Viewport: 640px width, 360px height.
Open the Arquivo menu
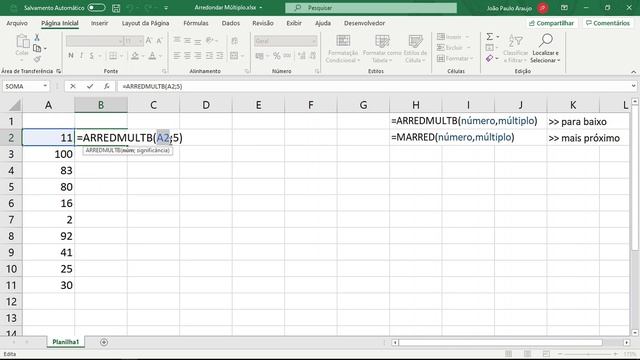click(17, 23)
